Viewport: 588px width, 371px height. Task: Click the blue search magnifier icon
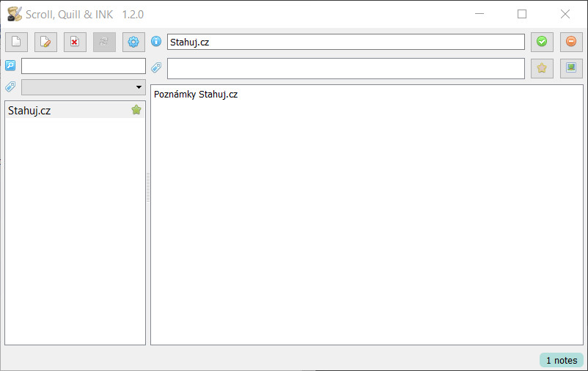click(10, 66)
